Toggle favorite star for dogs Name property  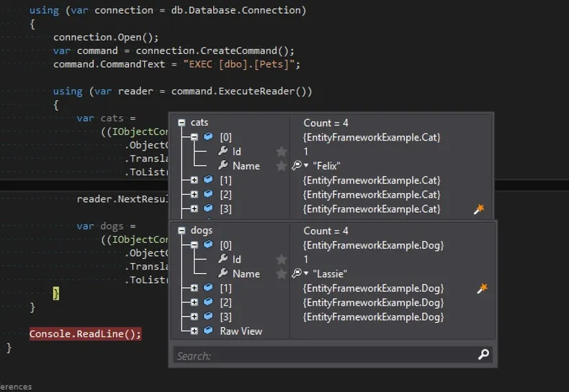[281, 274]
